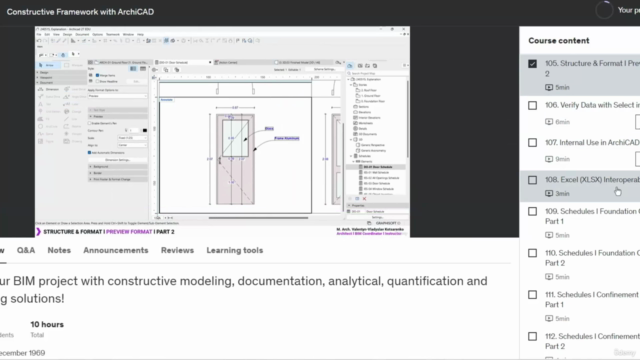This screenshot has width=640, height=360.
Task: Select the second Style layout icon
Action: coord(143,69)
